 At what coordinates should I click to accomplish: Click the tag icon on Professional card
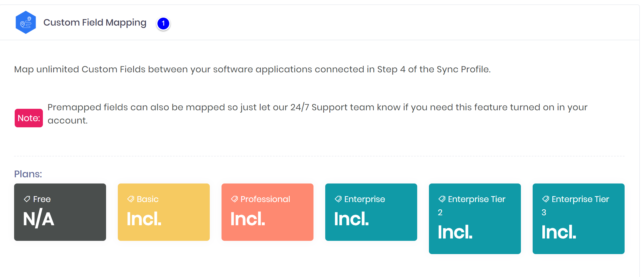(x=234, y=199)
